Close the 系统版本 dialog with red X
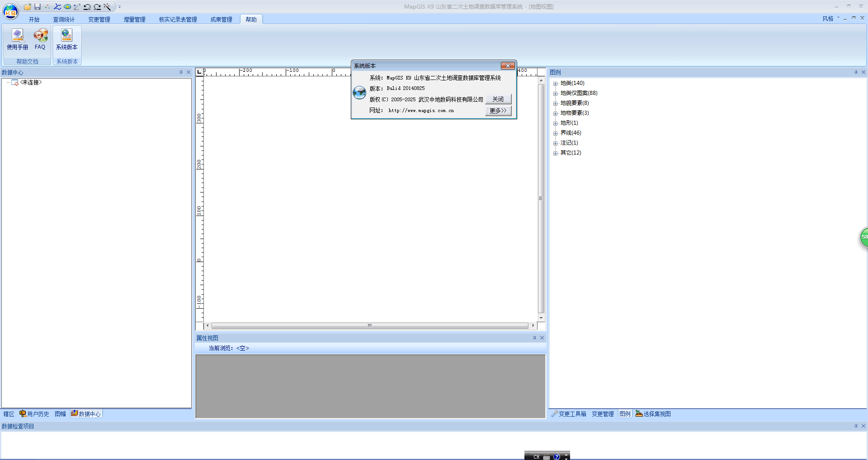This screenshot has width=868, height=460. point(508,66)
